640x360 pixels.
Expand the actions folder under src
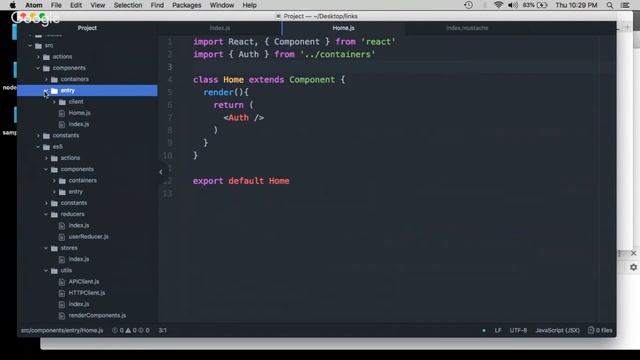[x=38, y=57]
